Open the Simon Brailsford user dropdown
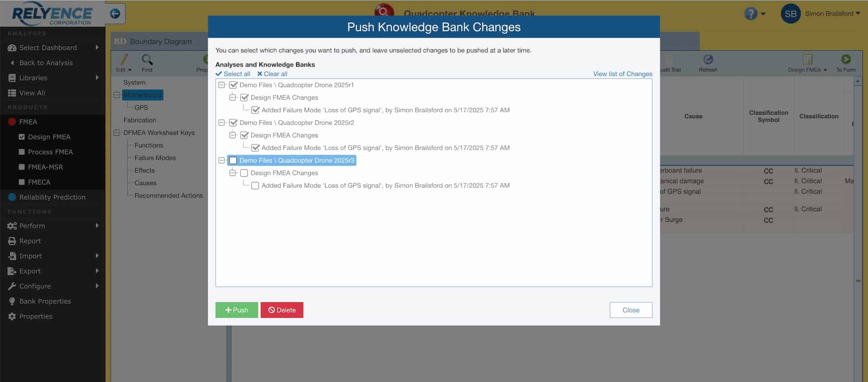The height and width of the screenshot is (382, 868). (832, 14)
